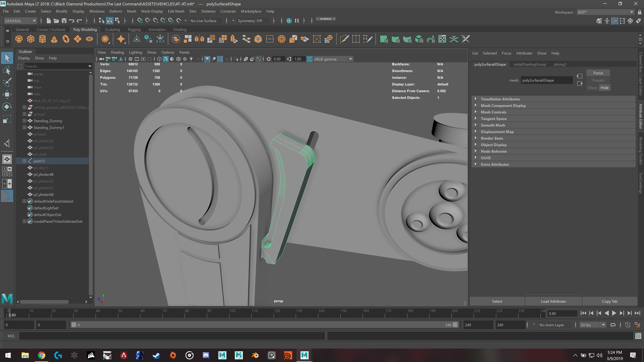Click the Copy Tab button
The height and width of the screenshot is (362, 644).
pyautogui.click(x=609, y=301)
